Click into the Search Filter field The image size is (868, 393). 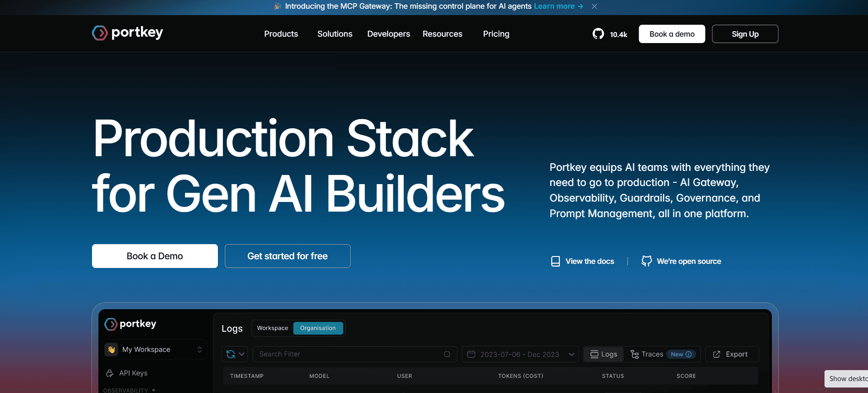[348, 354]
